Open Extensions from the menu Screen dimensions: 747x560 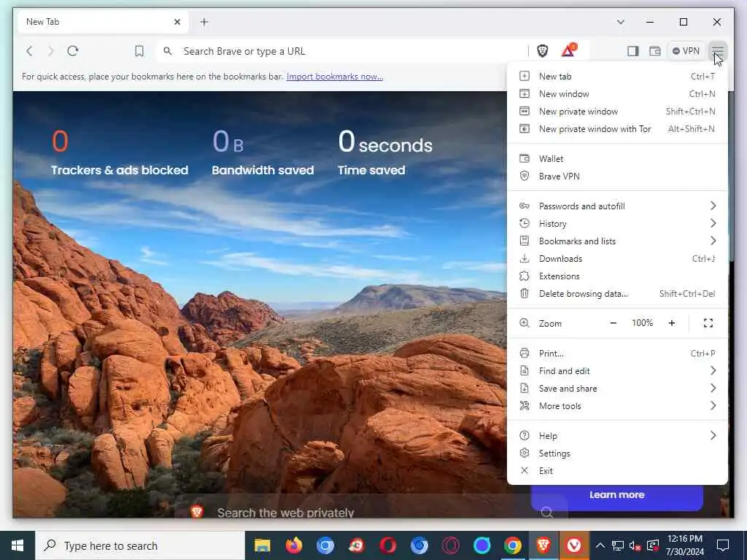[x=617, y=276]
